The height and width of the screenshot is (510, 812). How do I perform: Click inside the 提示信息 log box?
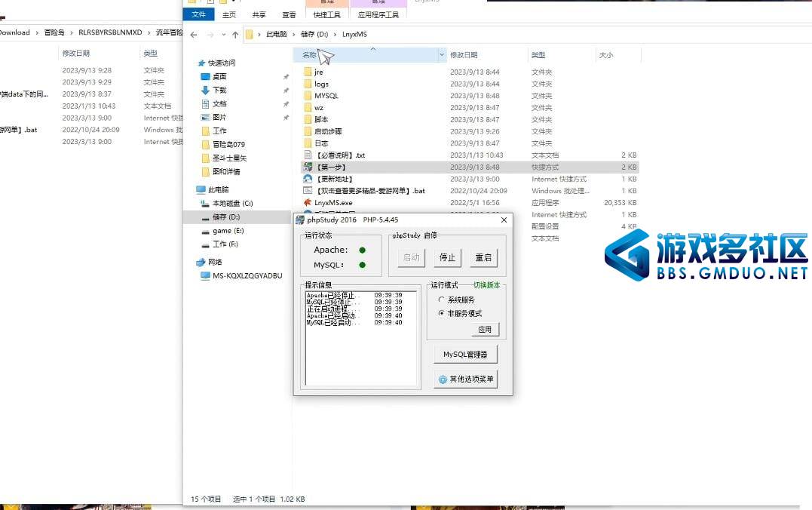click(x=361, y=339)
